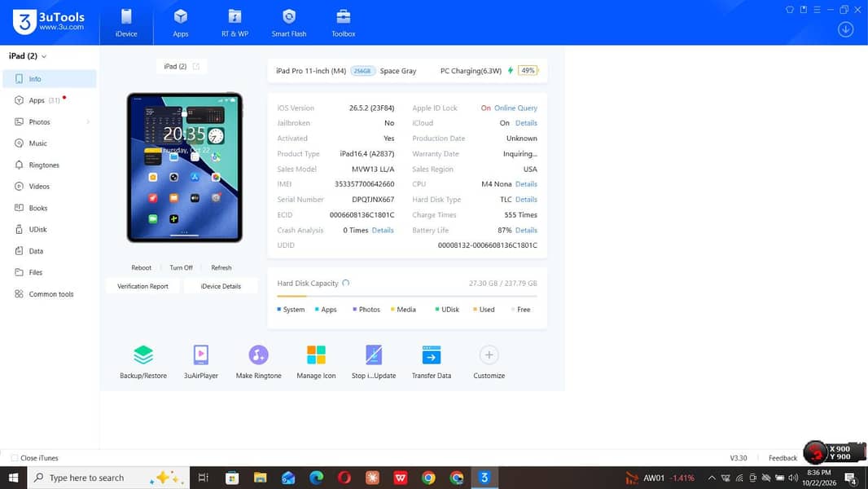868x489 pixels.
Task: Open Stop iOS Update tool
Action: pos(374,362)
